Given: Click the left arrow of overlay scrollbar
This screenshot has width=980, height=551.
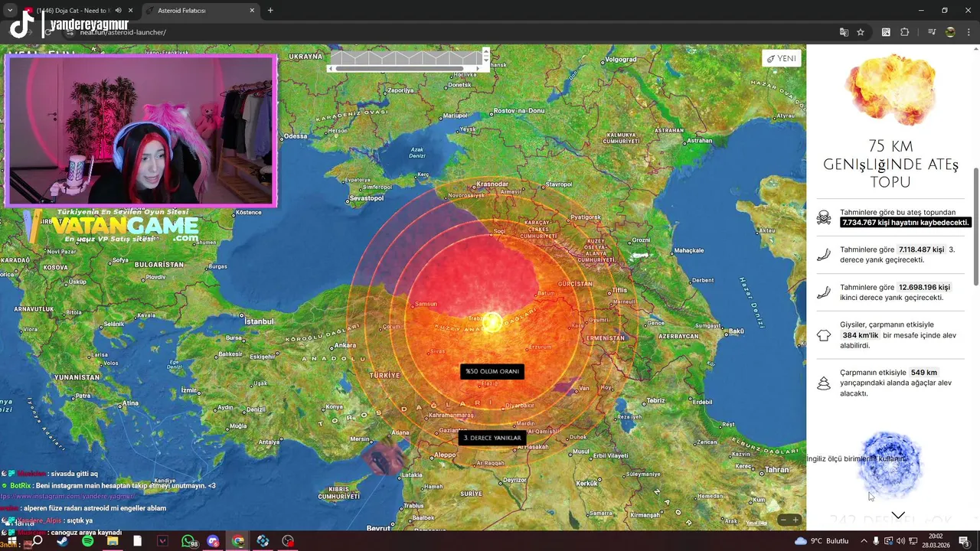Looking at the screenshot, I should click(x=330, y=69).
